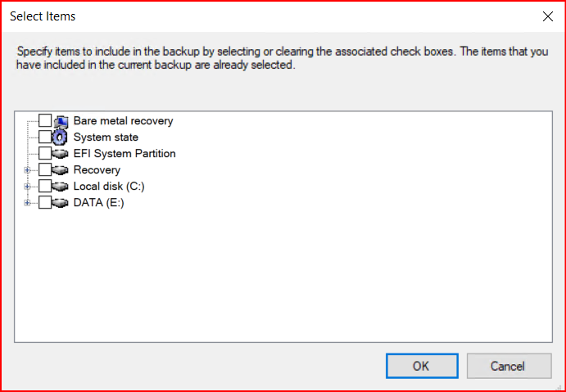Select the Bare metal recovery label
This screenshot has width=566, height=392.
pos(123,121)
